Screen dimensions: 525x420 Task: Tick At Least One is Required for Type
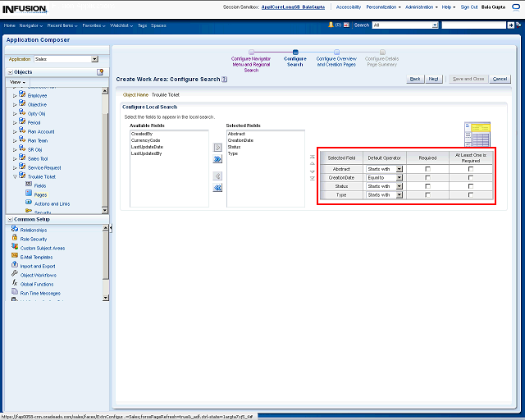471,195
